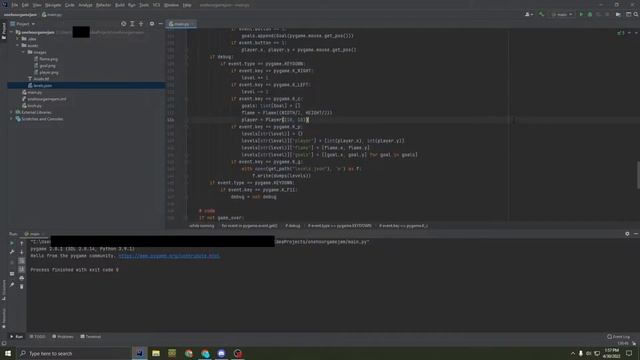This screenshot has height=360, width=640.
Task: Hide the Run tool window
Action: pyautogui.click(x=636, y=234)
